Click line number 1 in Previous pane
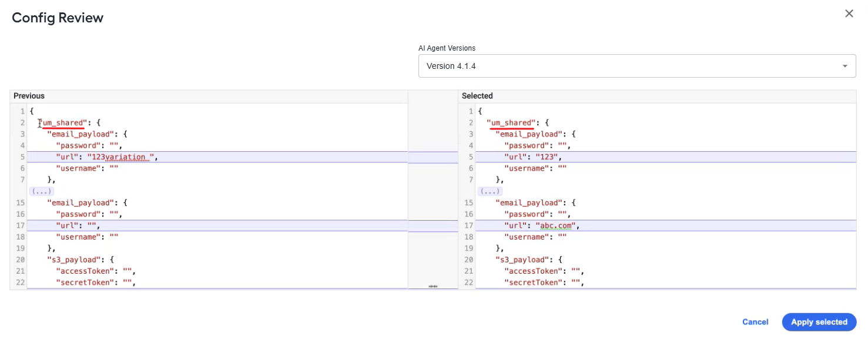The height and width of the screenshot is (339, 868). 22,111
